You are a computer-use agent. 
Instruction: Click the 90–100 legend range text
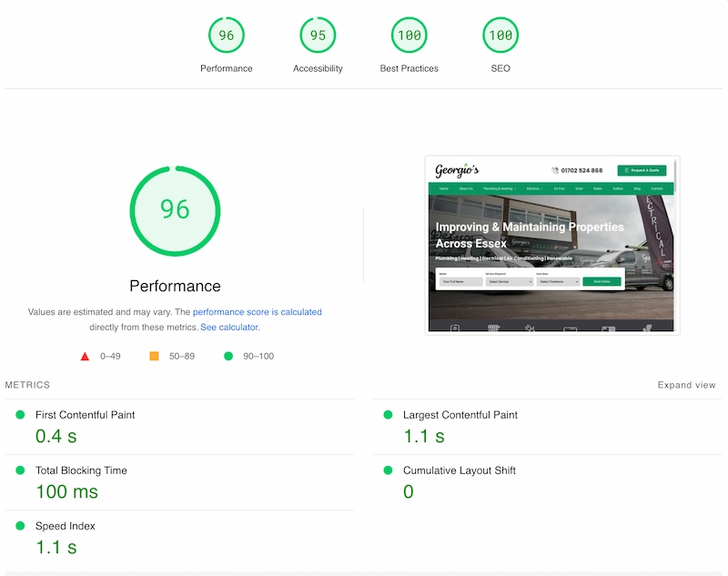coord(258,356)
